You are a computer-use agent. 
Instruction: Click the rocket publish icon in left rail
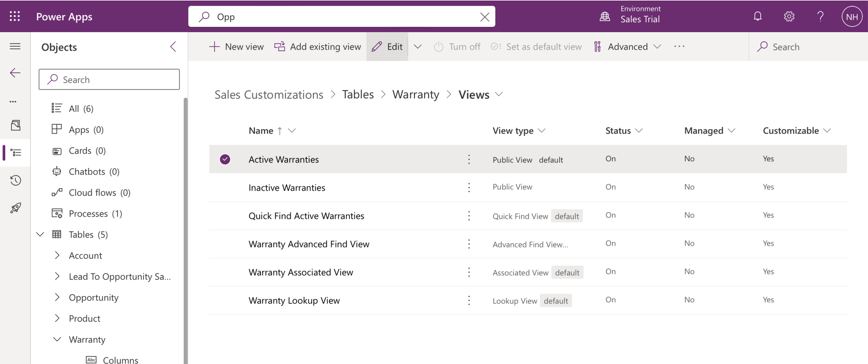pos(15,208)
